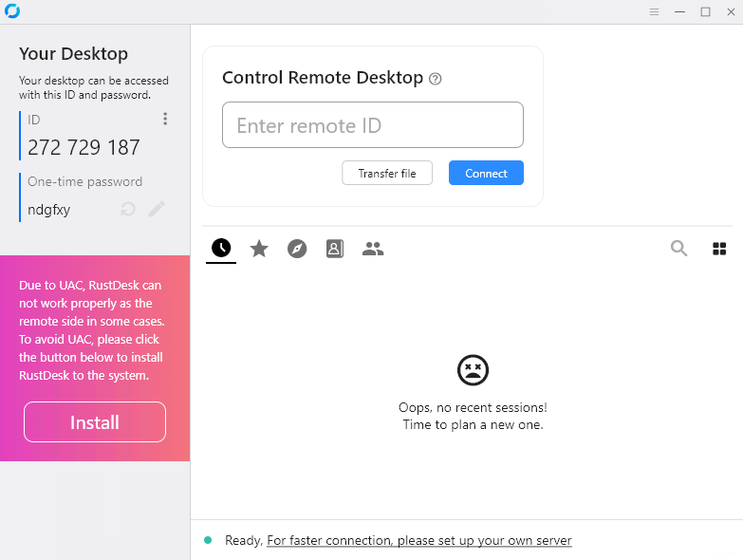Click the Enter remote ID field

372,125
